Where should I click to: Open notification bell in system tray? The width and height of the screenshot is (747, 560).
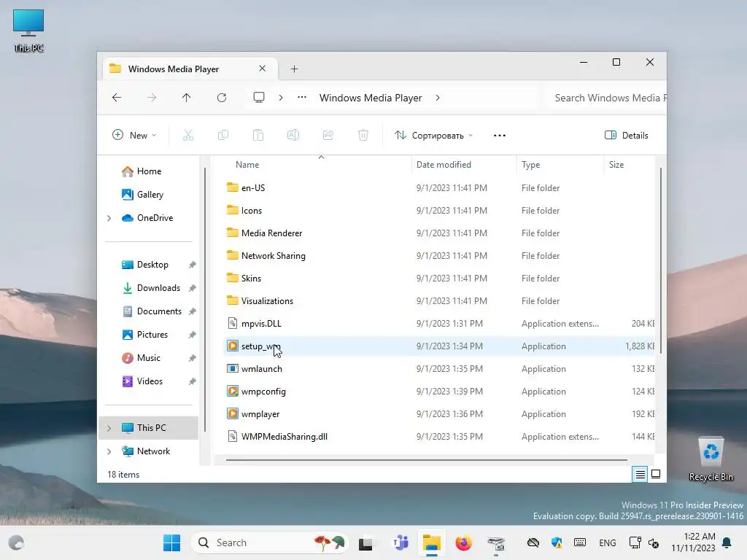[x=727, y=542]
